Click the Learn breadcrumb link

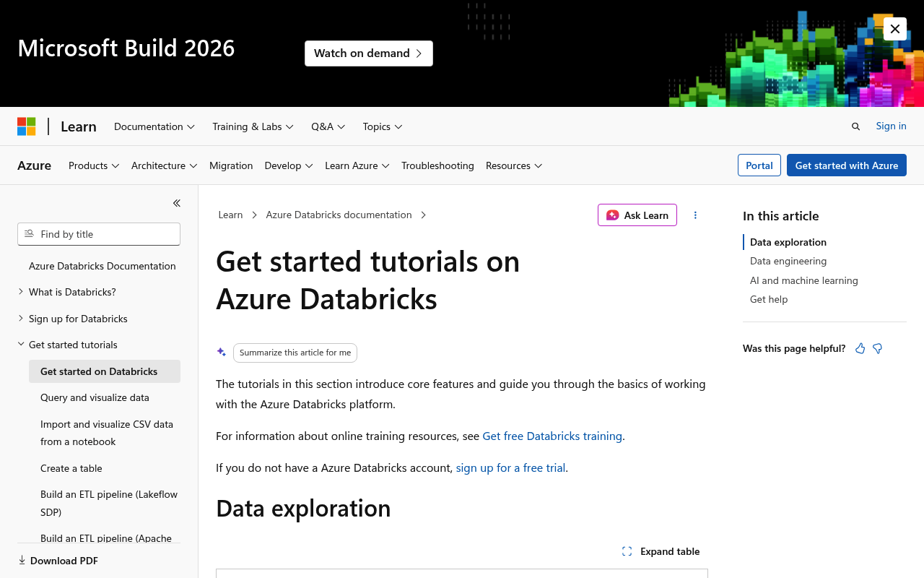pos(230,215)
